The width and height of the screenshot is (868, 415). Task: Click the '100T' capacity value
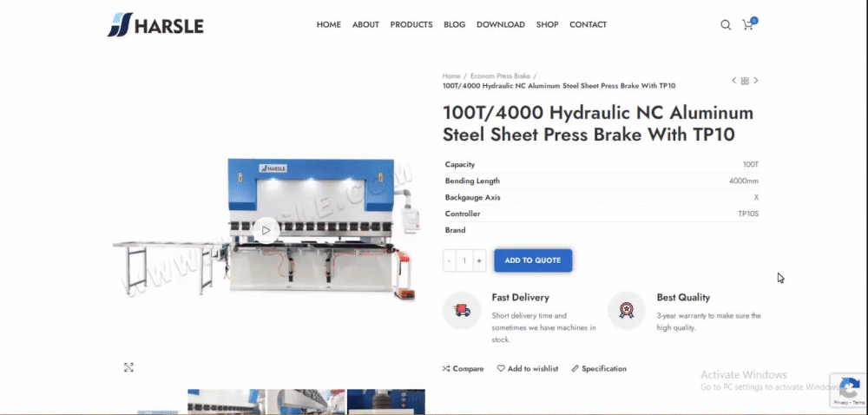pos(751,164)
